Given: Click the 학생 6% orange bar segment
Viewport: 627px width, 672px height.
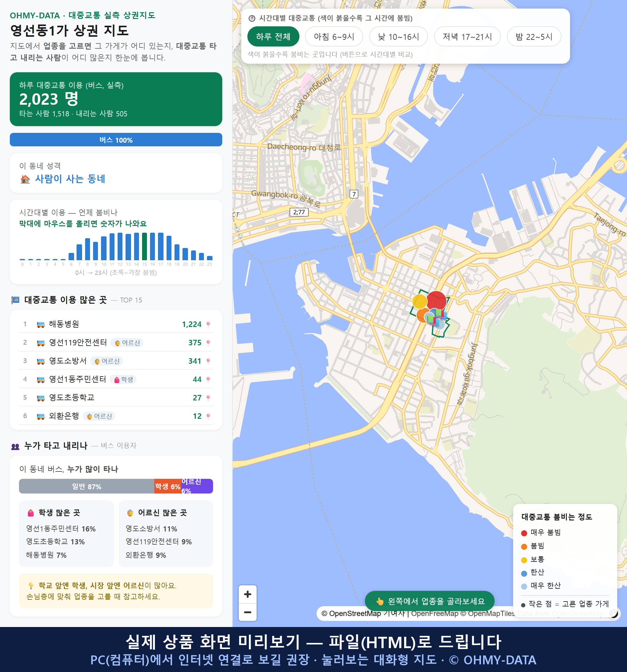Looking at the screenshot, I should pyautogui.click(x=168, y=486).
